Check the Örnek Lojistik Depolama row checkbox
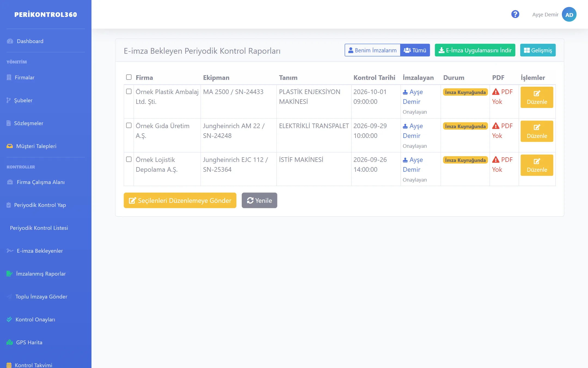This screenshot has width=588, height=368. coord(129,159)
